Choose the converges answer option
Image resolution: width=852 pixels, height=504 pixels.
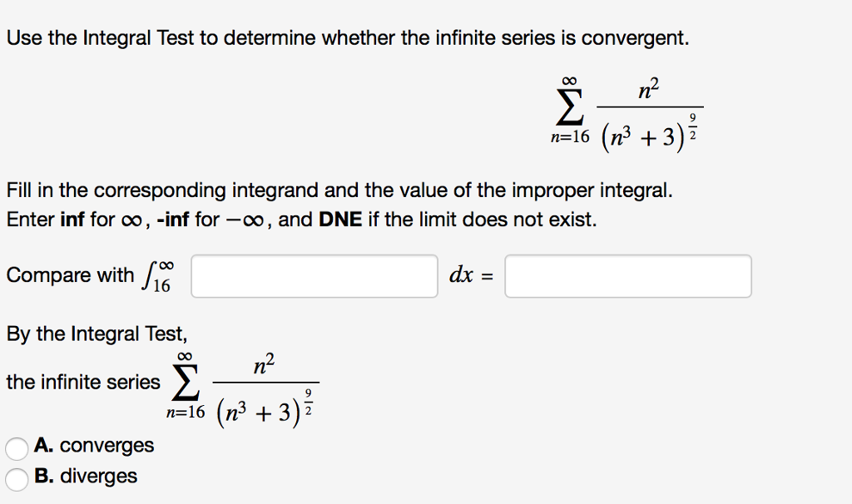pos(16,447)
